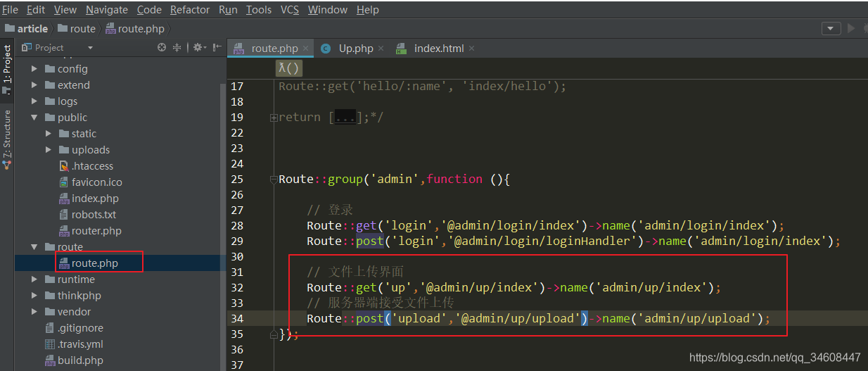
Task: Open the Help menu
Action: point(368,10)
